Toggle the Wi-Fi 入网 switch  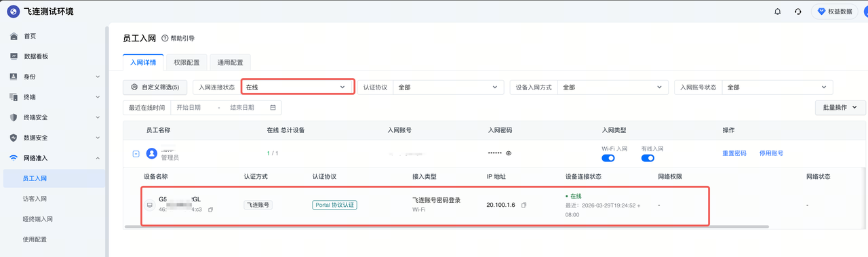pyautogui.click(x=608, y=158)
